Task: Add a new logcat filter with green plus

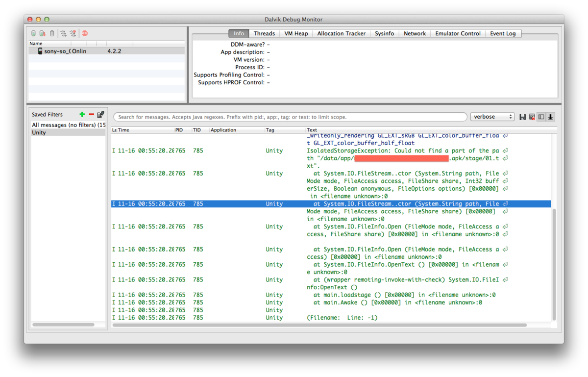Action: pos(82,114)
